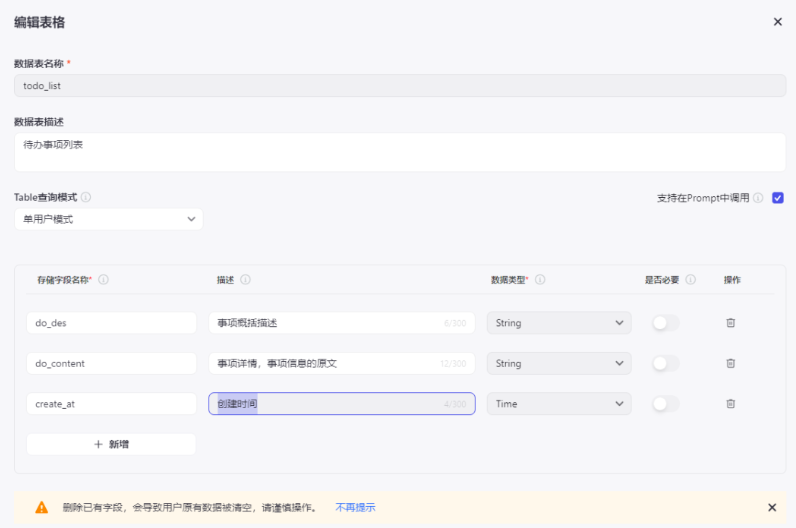Edit the 事项概括描述 description field
This screenshot has width=796, height=528.
point(342,323)
